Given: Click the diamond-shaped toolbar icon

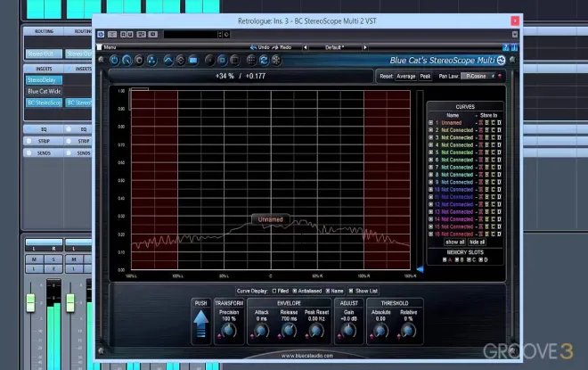Looking at the screenshot, I should pyautogui.click(x=180, y=60).
